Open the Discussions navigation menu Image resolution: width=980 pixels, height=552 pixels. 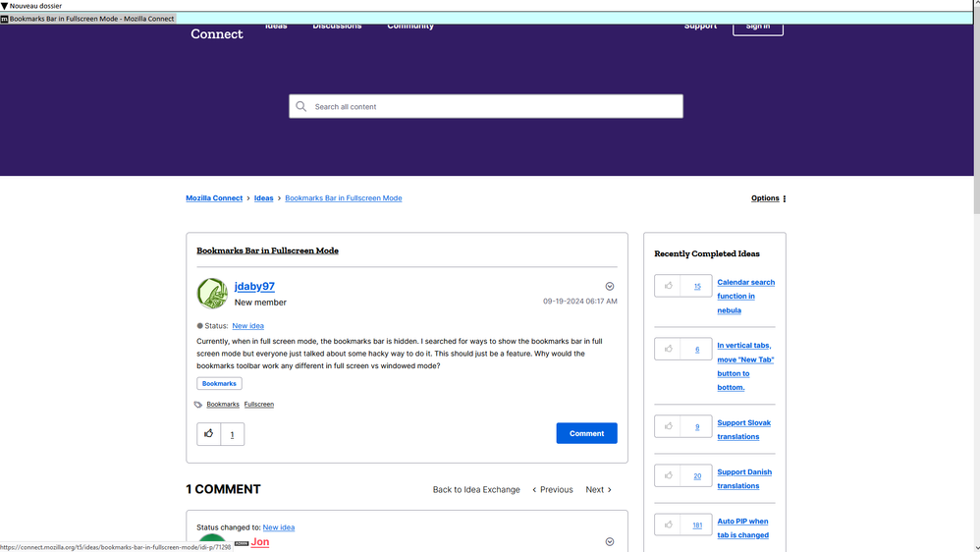[x=337, y=26]
